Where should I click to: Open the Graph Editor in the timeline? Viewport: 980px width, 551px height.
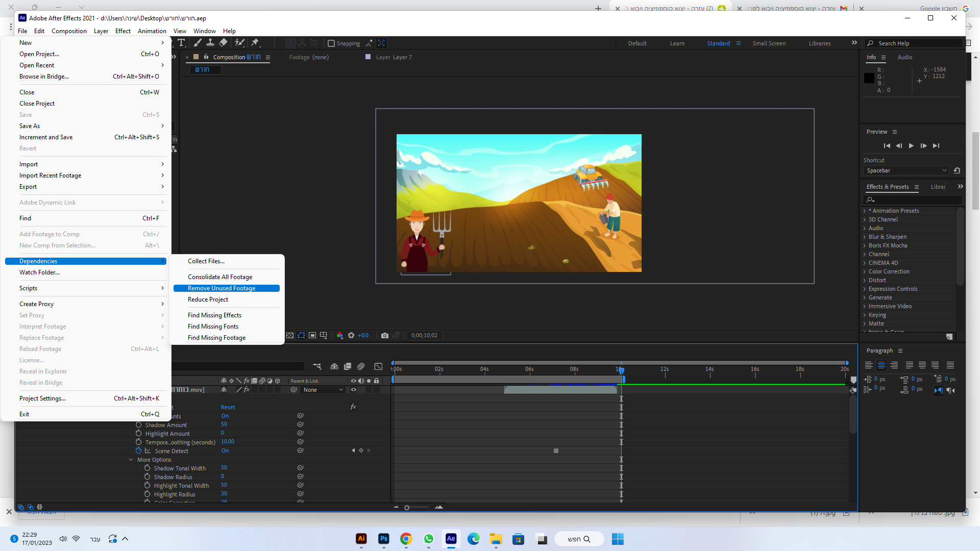coord(378,366)
